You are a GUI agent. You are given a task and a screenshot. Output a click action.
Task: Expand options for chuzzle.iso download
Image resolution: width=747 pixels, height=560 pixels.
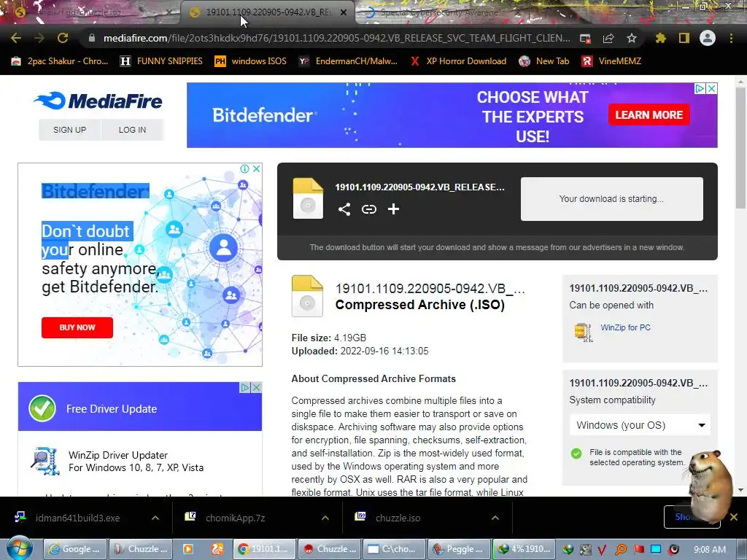(495, 518)
